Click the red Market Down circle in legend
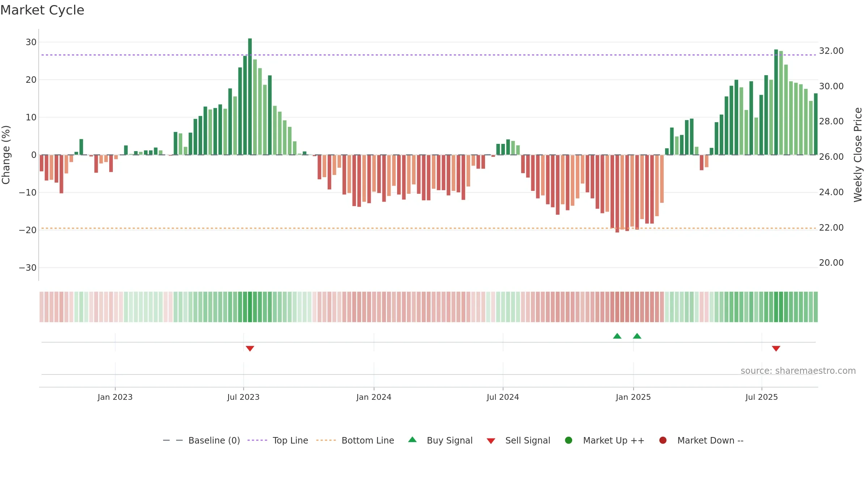The width and height of the screenshot is (868, 488). (663, 440)
